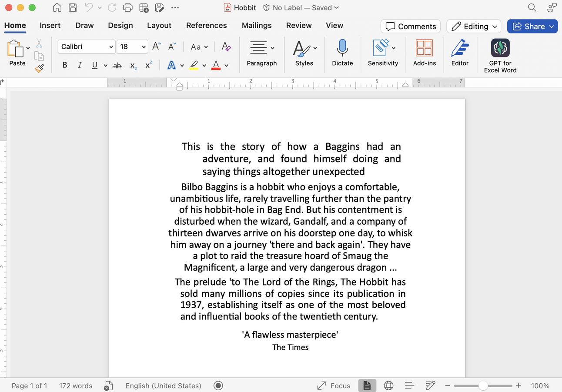Toggle bold formatting
This screenshot has height=392, width=562.
[65, 65]
